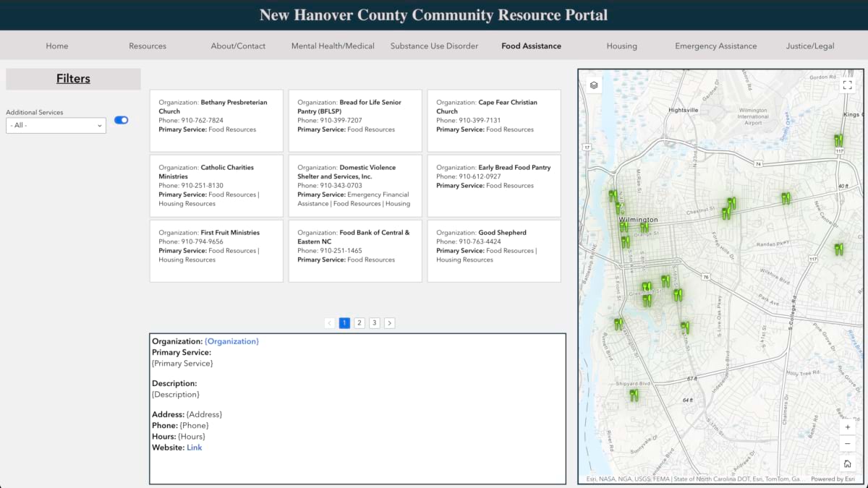Select Early Bread Food Pantry card
Image resolution: width=868 pixels, height=488 pixels.
[494, 186]
